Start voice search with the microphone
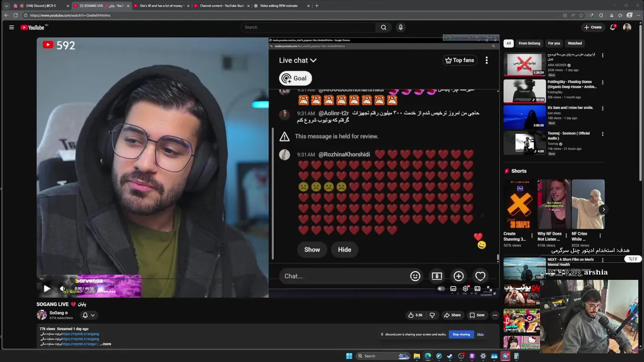The image size is (644, 362). (400, 27)
